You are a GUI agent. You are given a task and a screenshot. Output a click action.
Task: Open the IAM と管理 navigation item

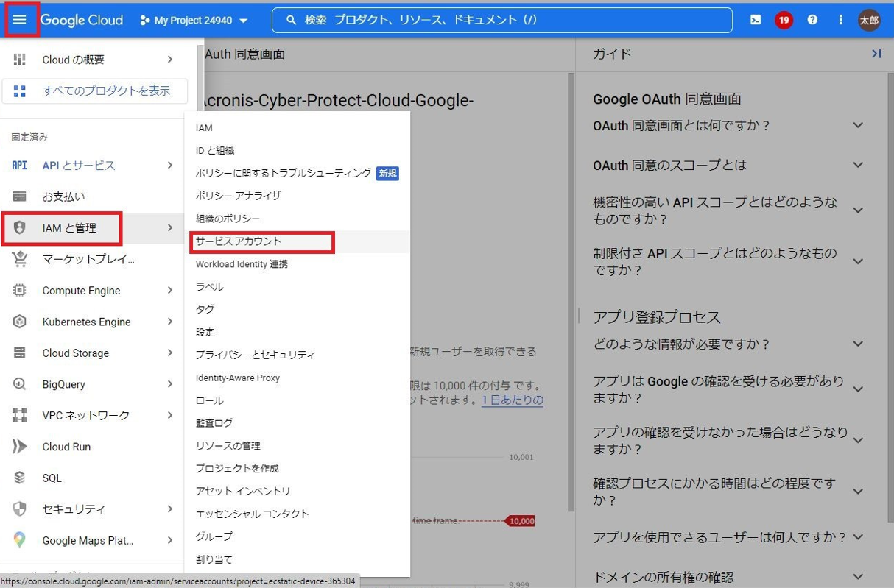click(x=92, y=228)
